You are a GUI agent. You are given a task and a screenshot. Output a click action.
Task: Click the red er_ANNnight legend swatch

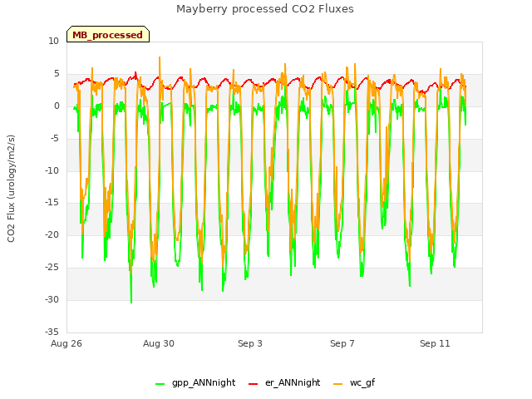click(x=253, y=384)
